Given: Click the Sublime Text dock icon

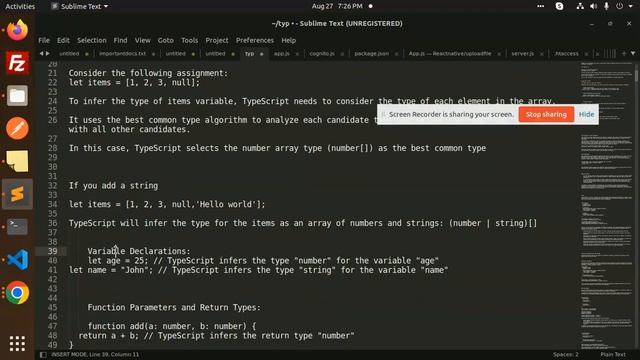Looking at the screenshot, I should point(17,194).
